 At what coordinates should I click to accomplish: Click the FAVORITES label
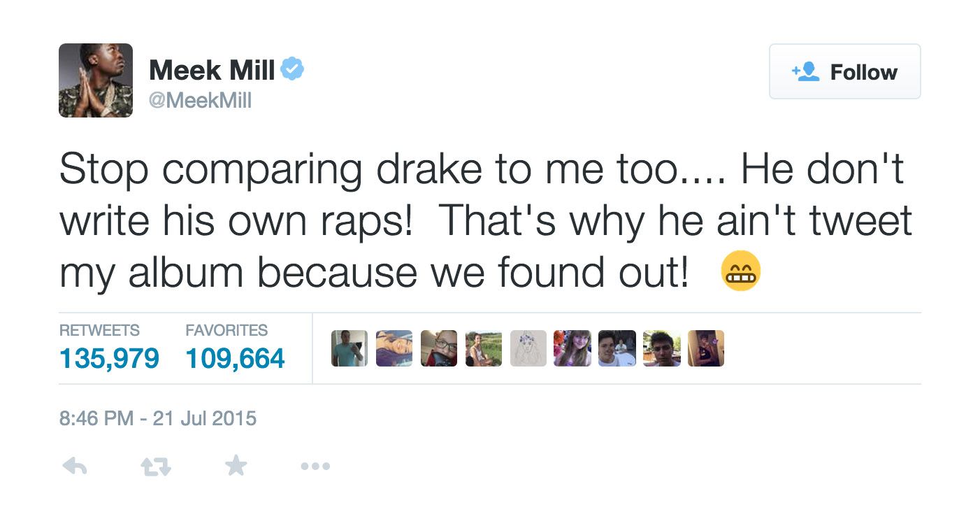point(226,330)
